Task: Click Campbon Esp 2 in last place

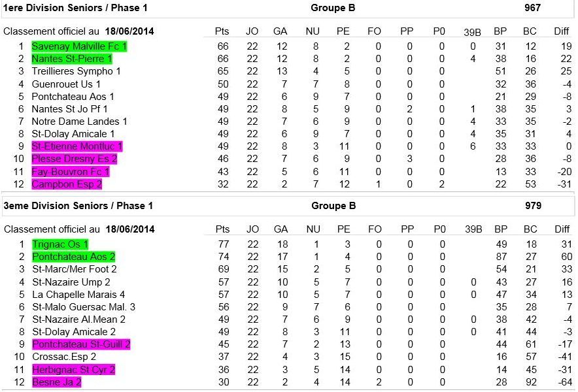Action: (x=67, y=184)
